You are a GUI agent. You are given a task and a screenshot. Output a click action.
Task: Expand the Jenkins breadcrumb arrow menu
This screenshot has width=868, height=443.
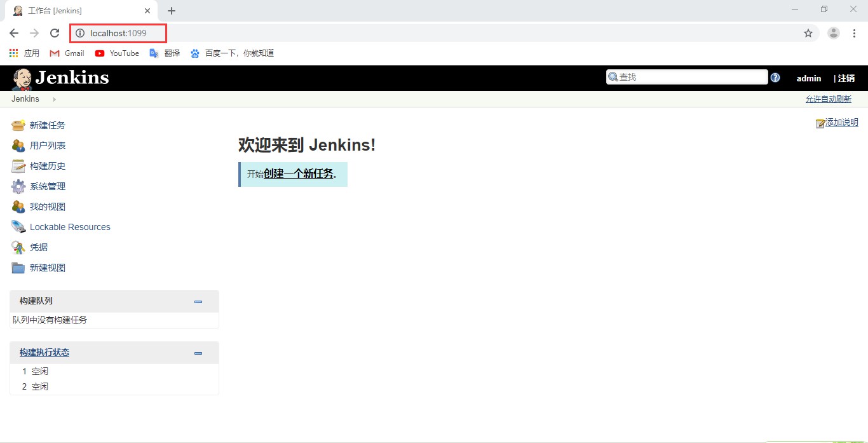click(54, 99)
